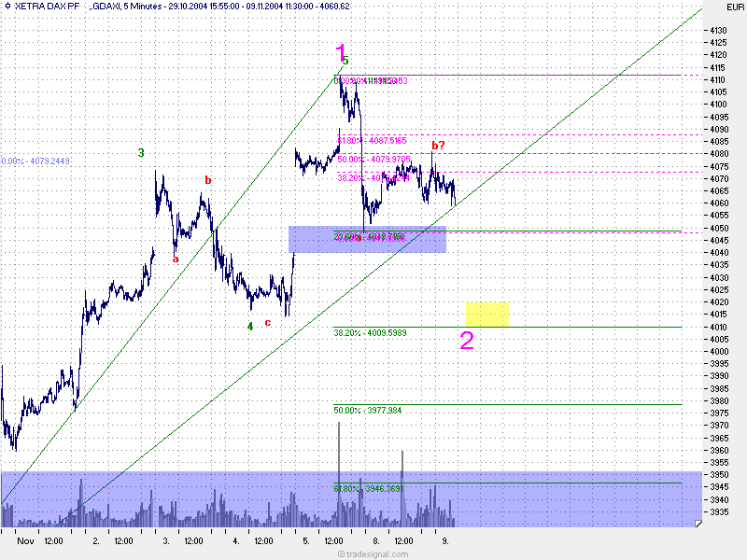
Task: Click the green wave 5 label
Action: 346,61
